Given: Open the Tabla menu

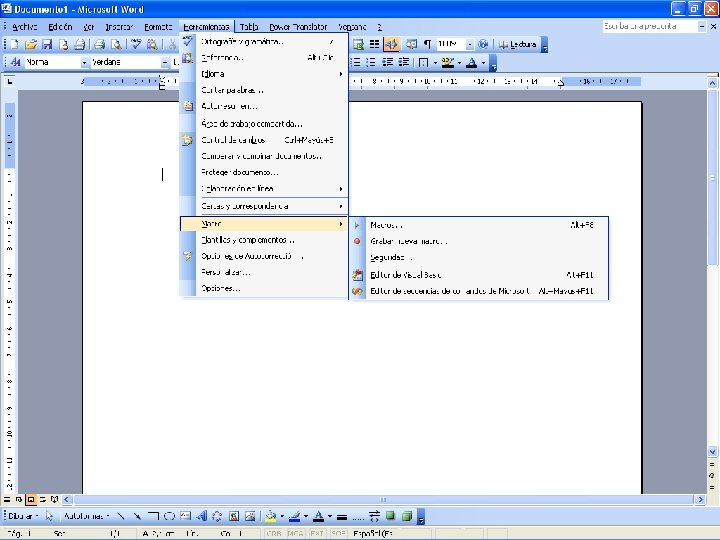Looking at the screenshot, I should point(249,27).
